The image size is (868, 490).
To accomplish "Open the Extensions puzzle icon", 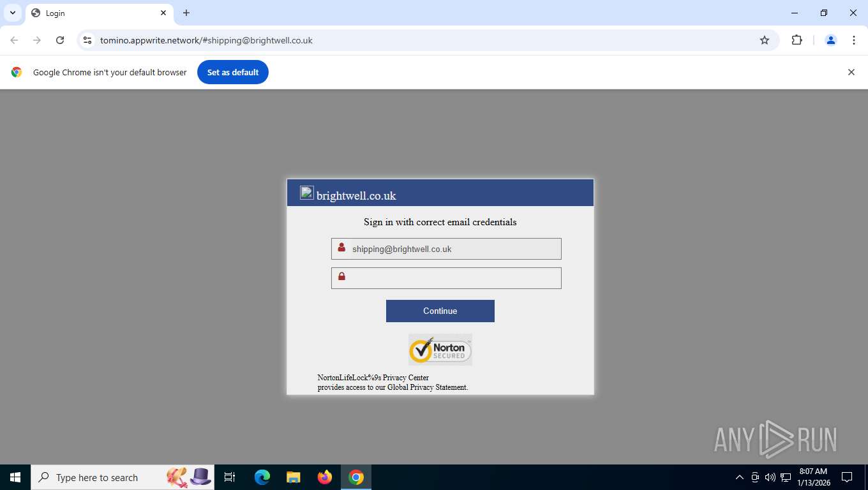I will pos(797,40).
